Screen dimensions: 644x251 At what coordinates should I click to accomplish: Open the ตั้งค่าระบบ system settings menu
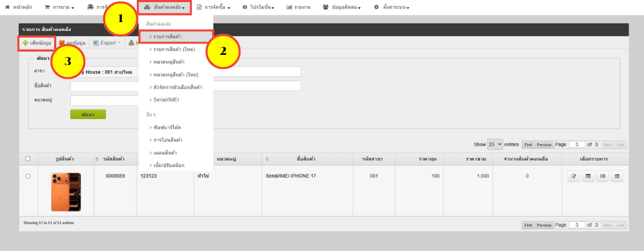pyautogui.click(x=391, y=8)
